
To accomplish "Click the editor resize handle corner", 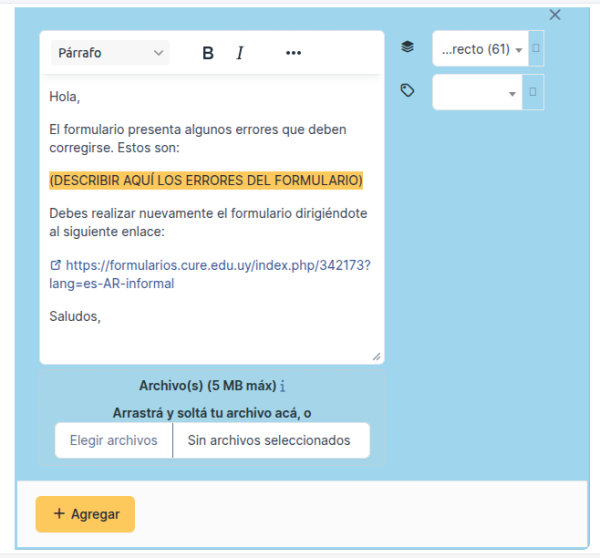I will pyautogui.click(x=377, y=357).
